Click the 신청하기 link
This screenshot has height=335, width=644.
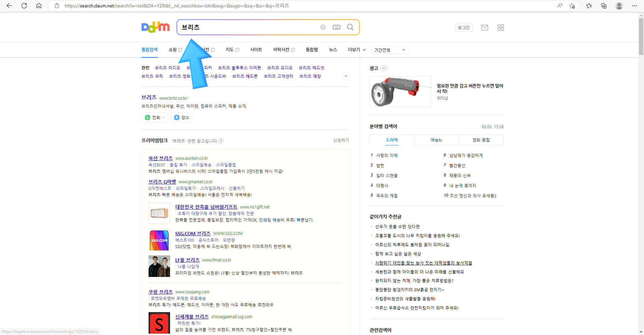(341, 140)
